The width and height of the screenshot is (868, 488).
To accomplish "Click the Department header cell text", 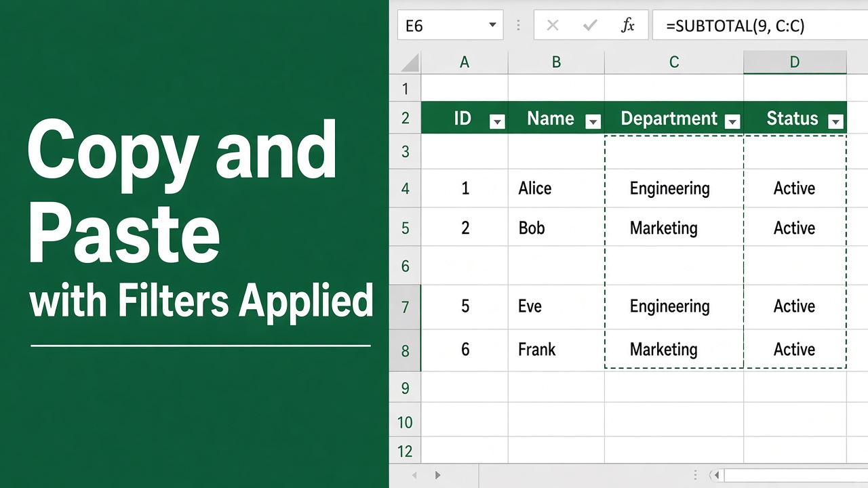I will (669, 119).
